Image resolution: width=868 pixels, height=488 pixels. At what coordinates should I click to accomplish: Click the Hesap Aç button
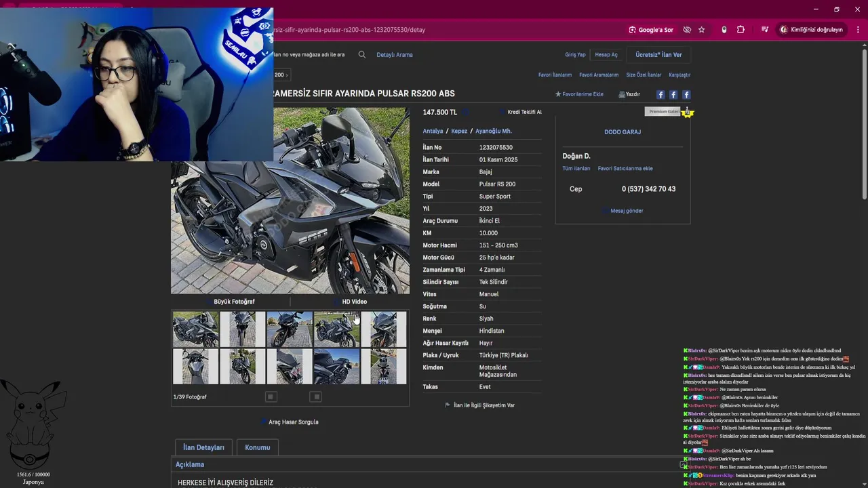(606, 55)
